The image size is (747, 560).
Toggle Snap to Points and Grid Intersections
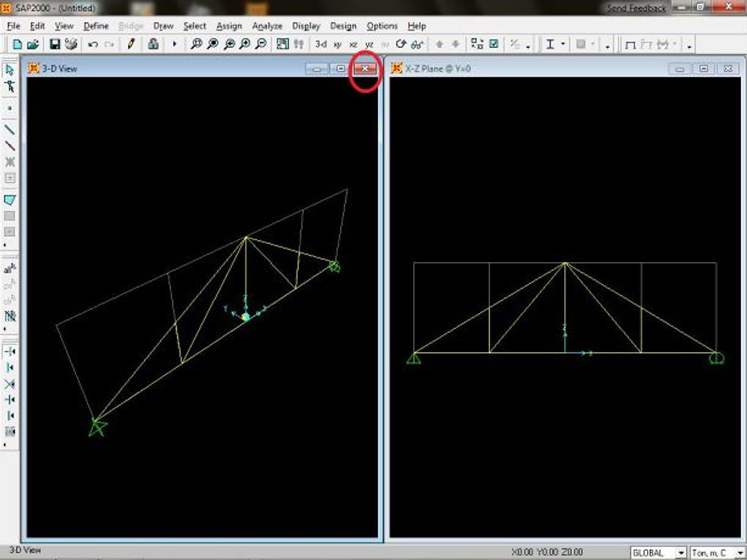(9, 352)
